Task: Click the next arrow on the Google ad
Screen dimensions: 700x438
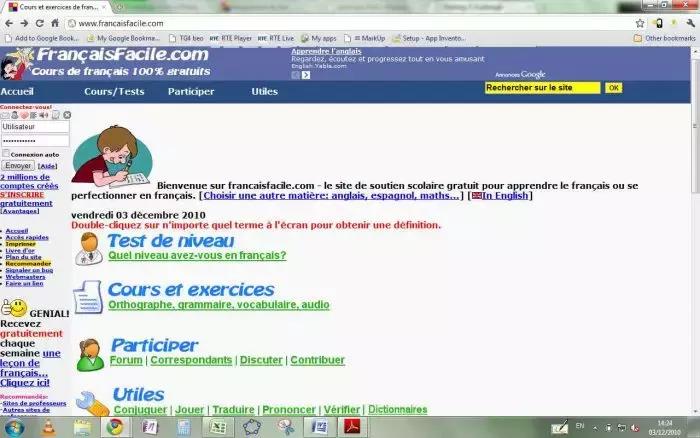Action: (306, 75)
